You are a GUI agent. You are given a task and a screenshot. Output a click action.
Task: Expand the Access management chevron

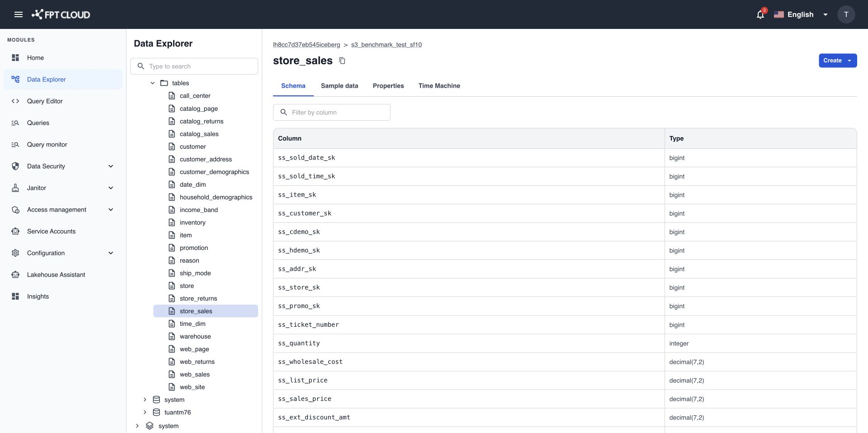pyautogui.click(x=111, y=210)
